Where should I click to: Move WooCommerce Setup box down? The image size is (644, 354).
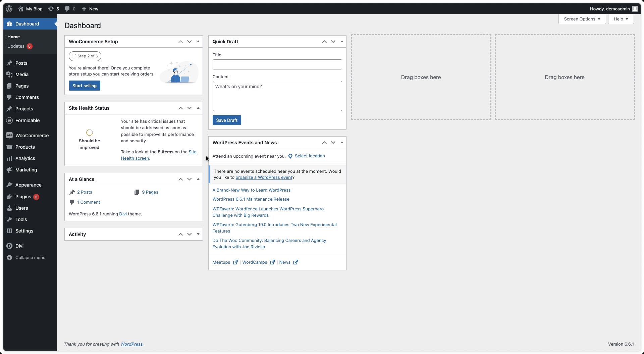click(190, 42)
